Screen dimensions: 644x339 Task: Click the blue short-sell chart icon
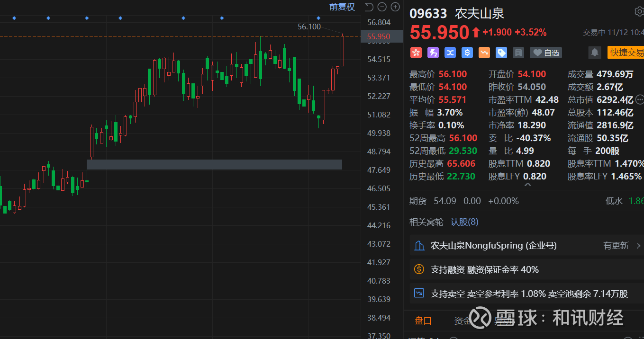(419, 294)
